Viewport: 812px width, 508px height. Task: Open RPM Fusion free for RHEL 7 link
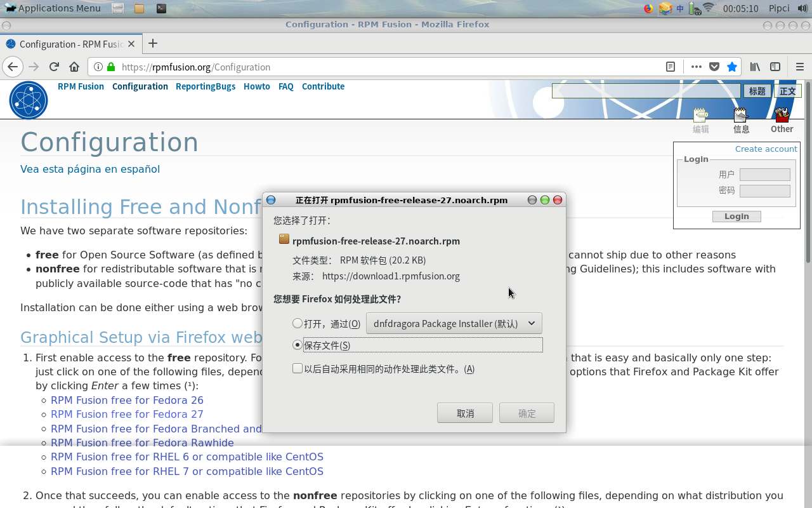187,471
